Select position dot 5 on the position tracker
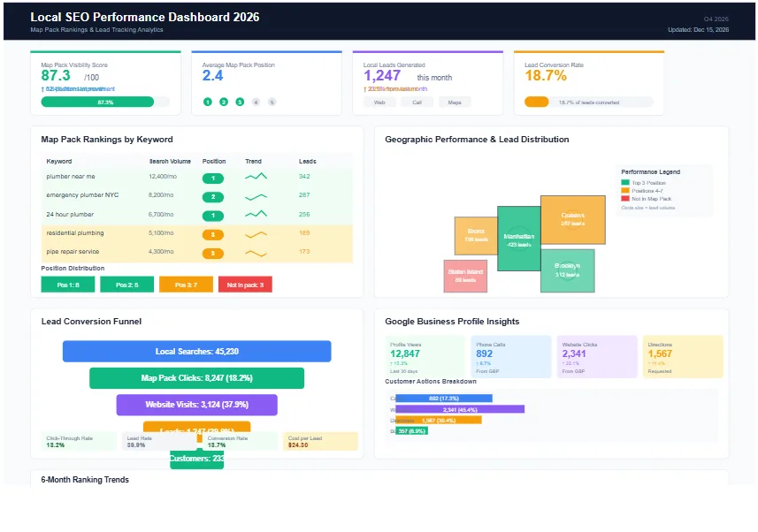Image resolution: width=758 pixels, height=532 pixels. click(x=272, y=102)
